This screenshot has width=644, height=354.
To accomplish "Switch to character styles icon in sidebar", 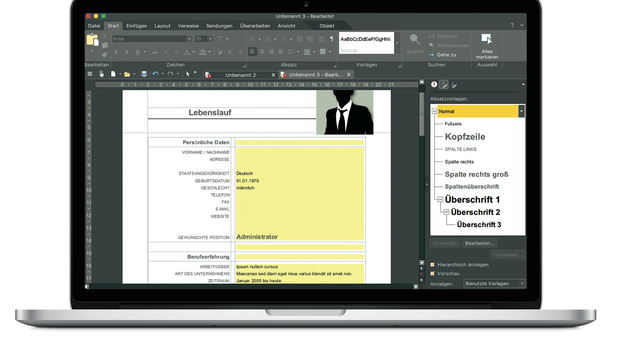I will click(x=454, y=85).
